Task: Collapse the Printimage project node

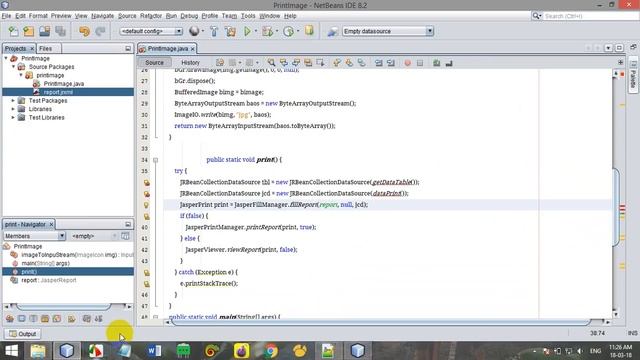Action: (6, 58)
